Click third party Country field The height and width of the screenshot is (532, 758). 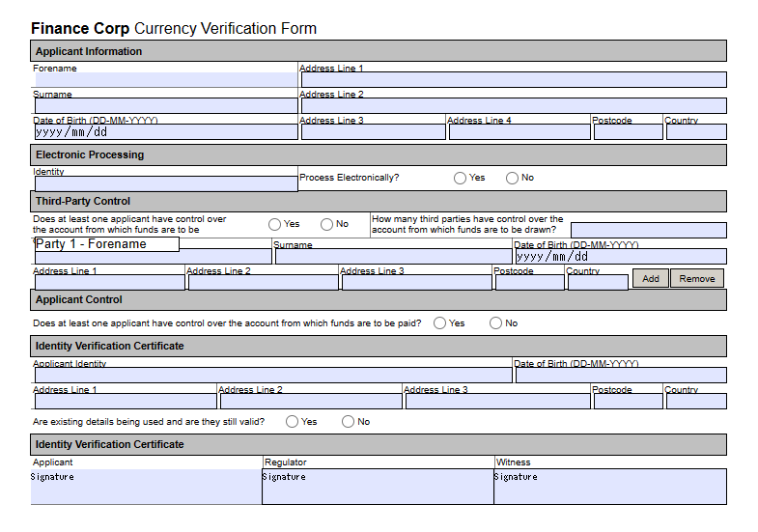pos(599,283)
